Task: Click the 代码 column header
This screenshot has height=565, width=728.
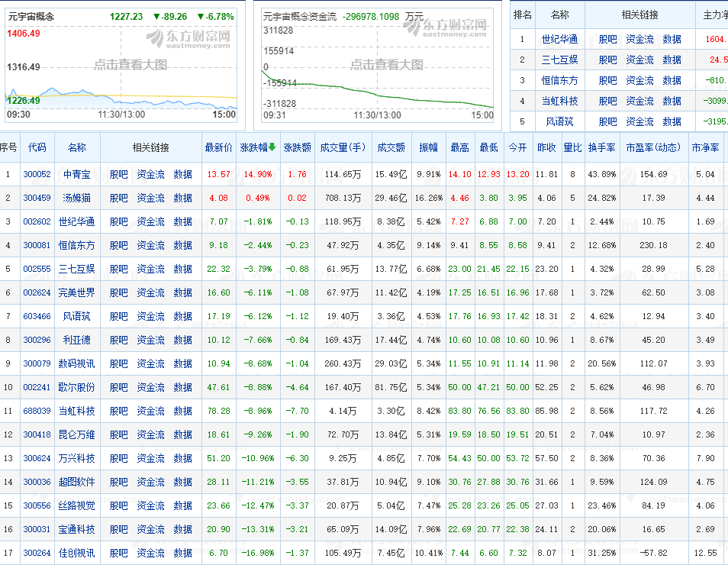Action: [x=37, y=148]
